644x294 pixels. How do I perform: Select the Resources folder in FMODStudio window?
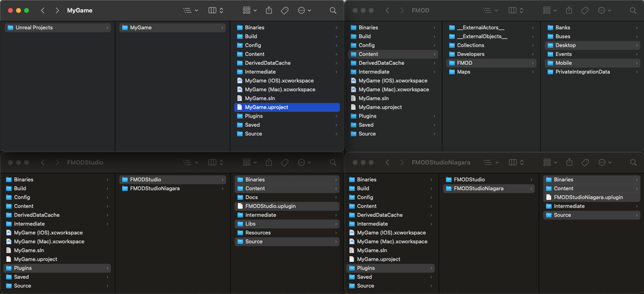point(287,233)
